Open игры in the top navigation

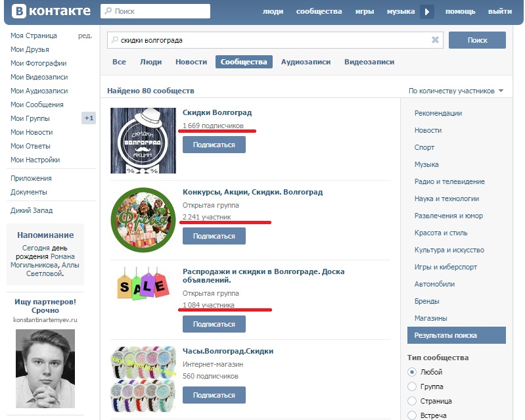click(x=365, y=11)
